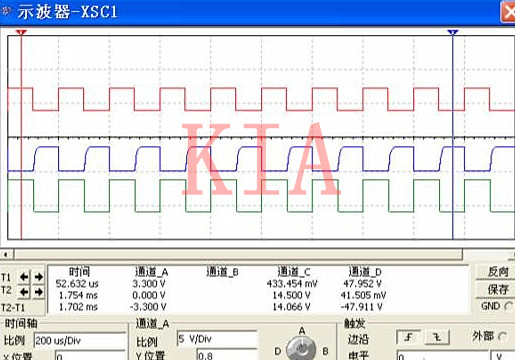Step cursor T1 to the left

click(x=24, y=277)
